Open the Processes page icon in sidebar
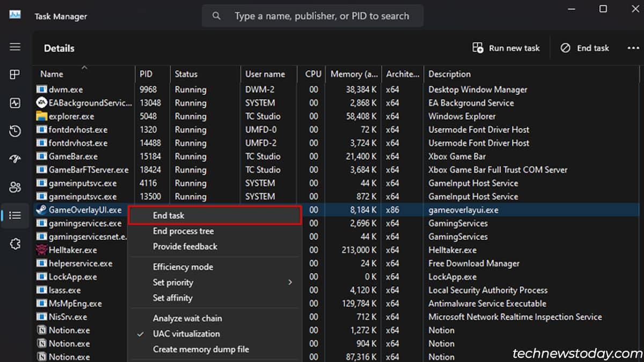Screen dimensions: 644x362 click(15, 75)
